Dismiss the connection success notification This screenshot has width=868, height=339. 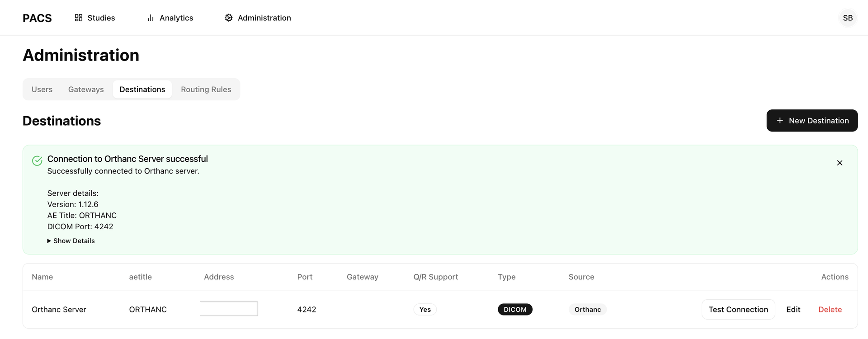pos(840,163)
